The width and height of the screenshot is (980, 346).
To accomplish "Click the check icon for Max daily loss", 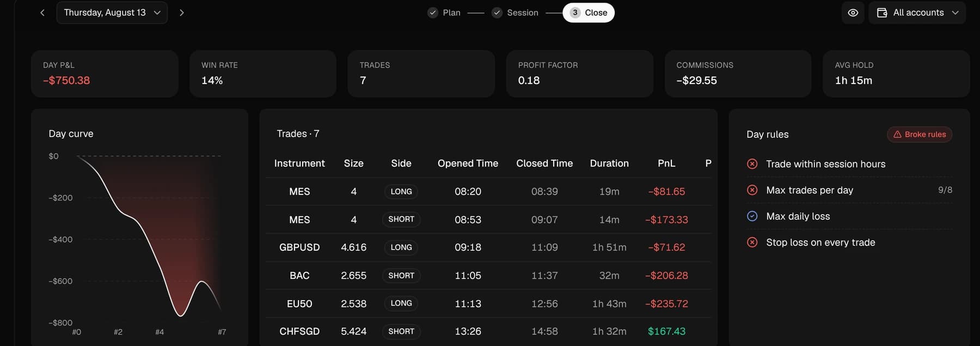I will pyautogui.click(x=752, y=216).
